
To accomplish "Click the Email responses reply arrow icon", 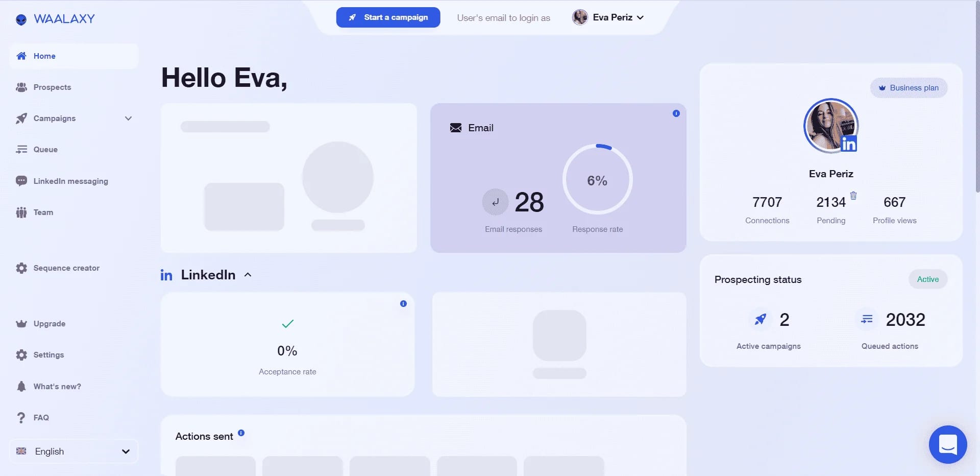I will coord(495,202).
